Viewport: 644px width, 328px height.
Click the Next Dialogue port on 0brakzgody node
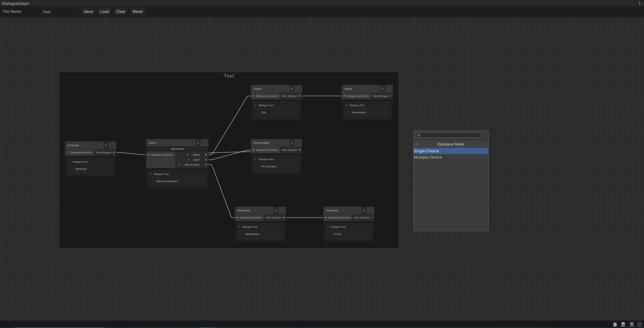coord(283,217)
